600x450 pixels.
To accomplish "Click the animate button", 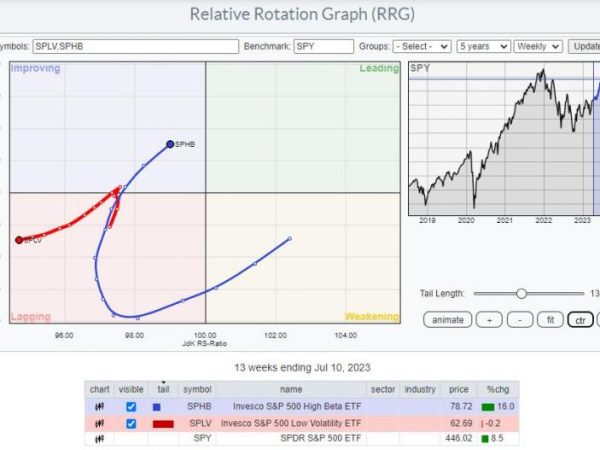I will 448,320.
